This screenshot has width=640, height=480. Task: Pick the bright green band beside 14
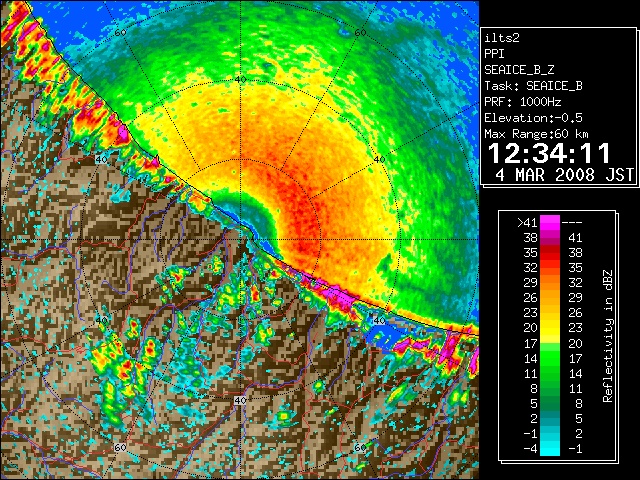pyautogui.click(x=550, y=358)
